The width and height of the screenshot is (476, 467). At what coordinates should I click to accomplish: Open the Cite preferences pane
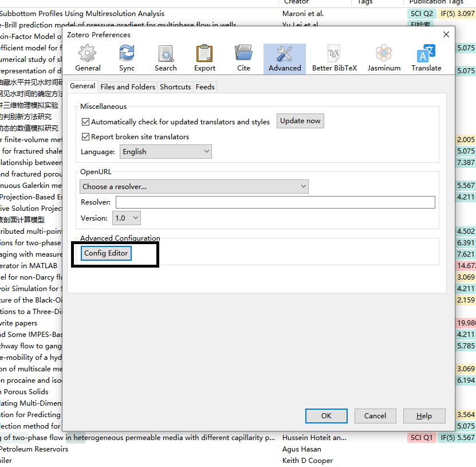click(x=243, y=58)
